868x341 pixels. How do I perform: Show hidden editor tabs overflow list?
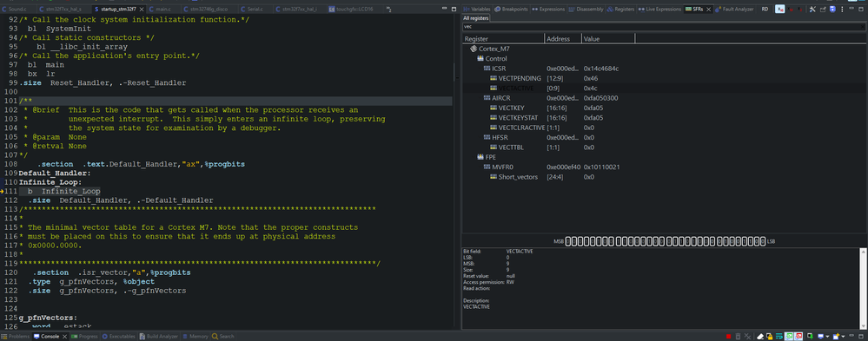click(388, 10)
